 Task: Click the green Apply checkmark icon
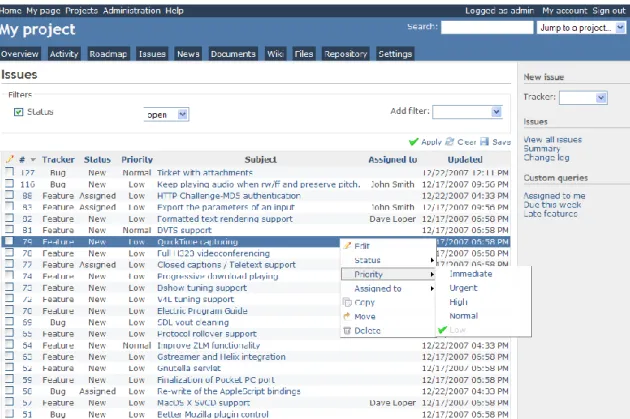pyautogui.click(x=413, y=142)
